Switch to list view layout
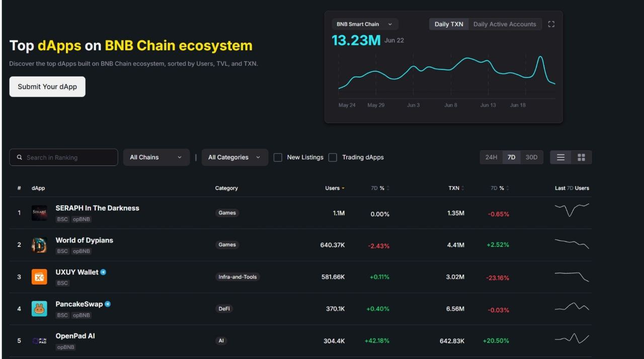 click(x=560, y=157)
